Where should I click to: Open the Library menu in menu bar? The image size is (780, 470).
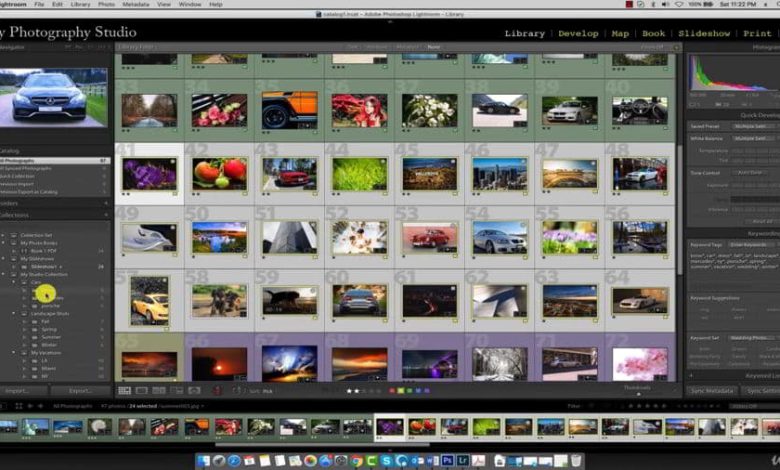[x=80, y=4]
